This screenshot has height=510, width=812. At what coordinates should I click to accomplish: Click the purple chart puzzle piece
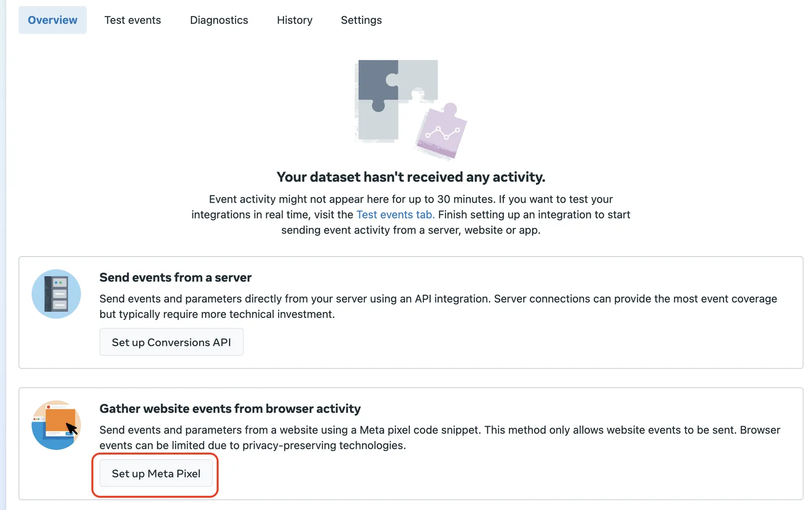442,131
